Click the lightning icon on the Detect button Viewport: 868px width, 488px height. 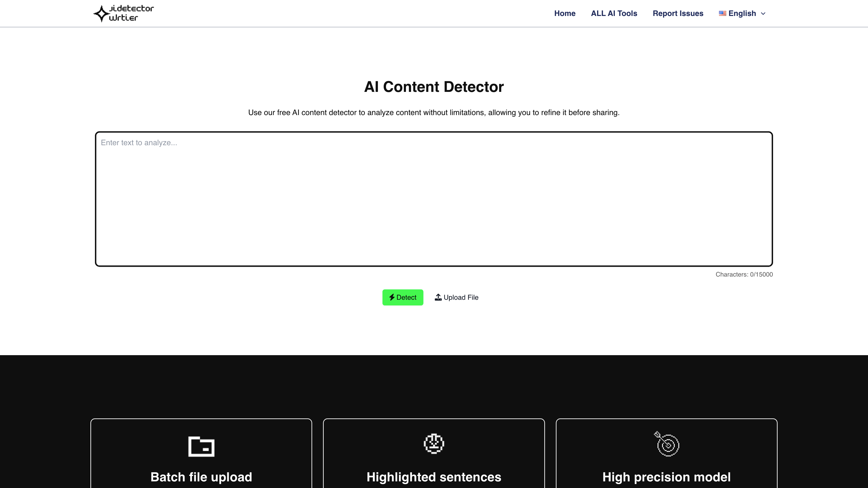click(x=392, y=297)
